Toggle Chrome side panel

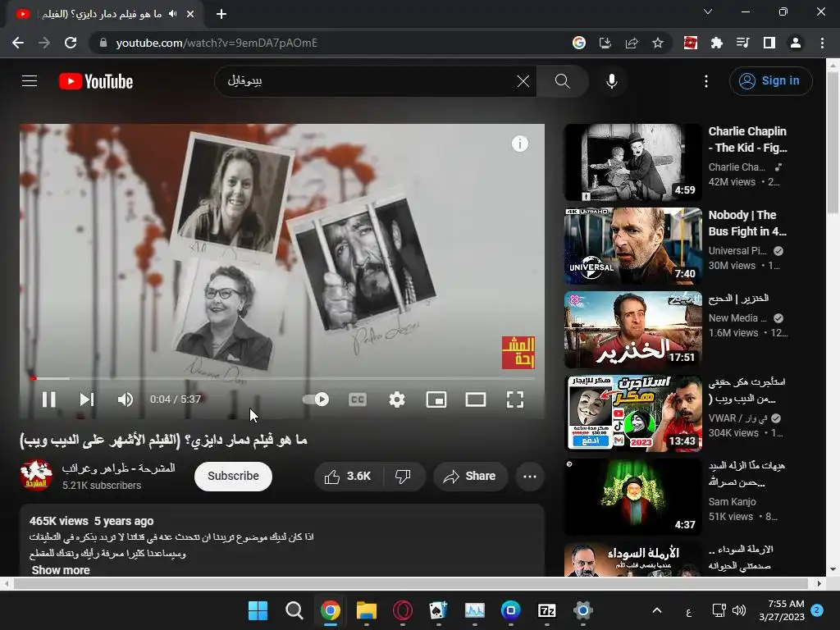[x=769, y=43]
